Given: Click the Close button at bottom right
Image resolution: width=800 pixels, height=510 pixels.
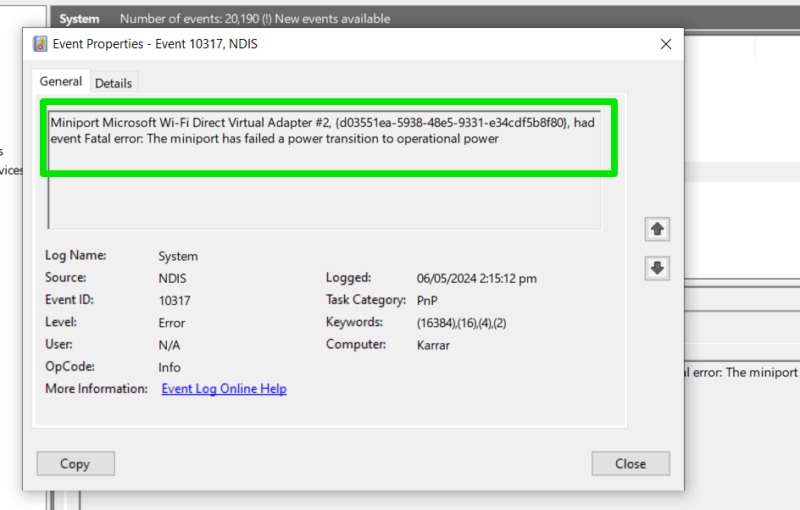Looking at the screenshot, I should 630,464.
